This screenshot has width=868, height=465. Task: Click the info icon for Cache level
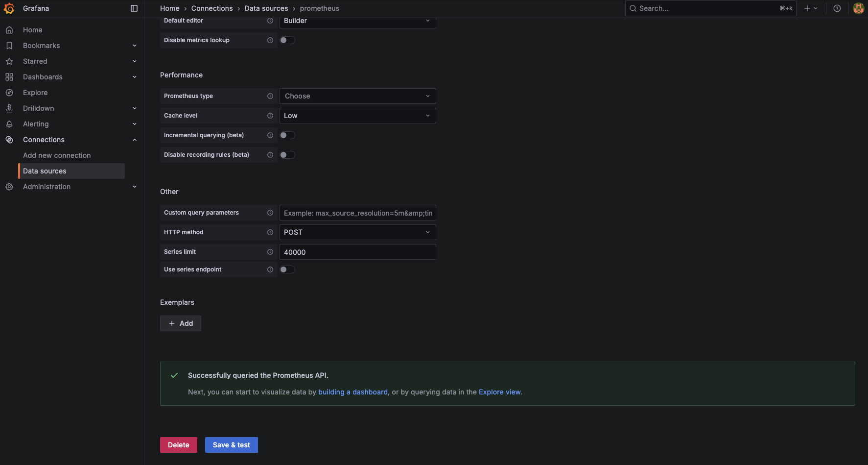pos(270,116)
